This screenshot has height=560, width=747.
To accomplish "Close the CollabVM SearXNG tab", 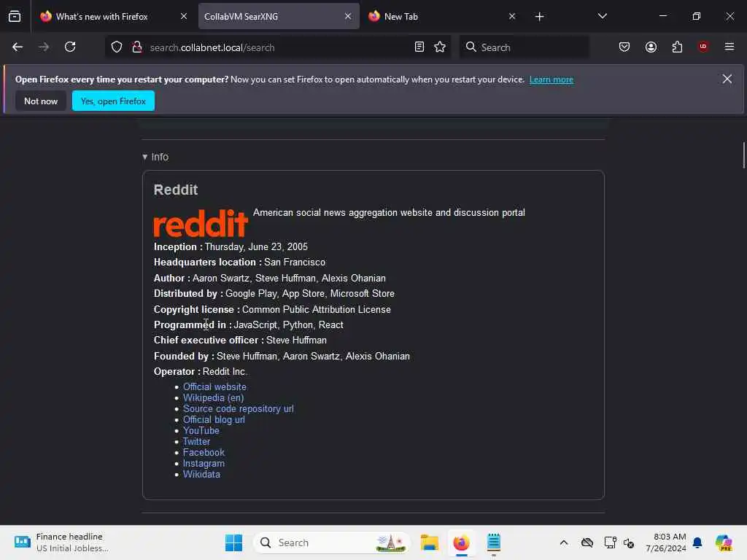I will coord(348,16).
